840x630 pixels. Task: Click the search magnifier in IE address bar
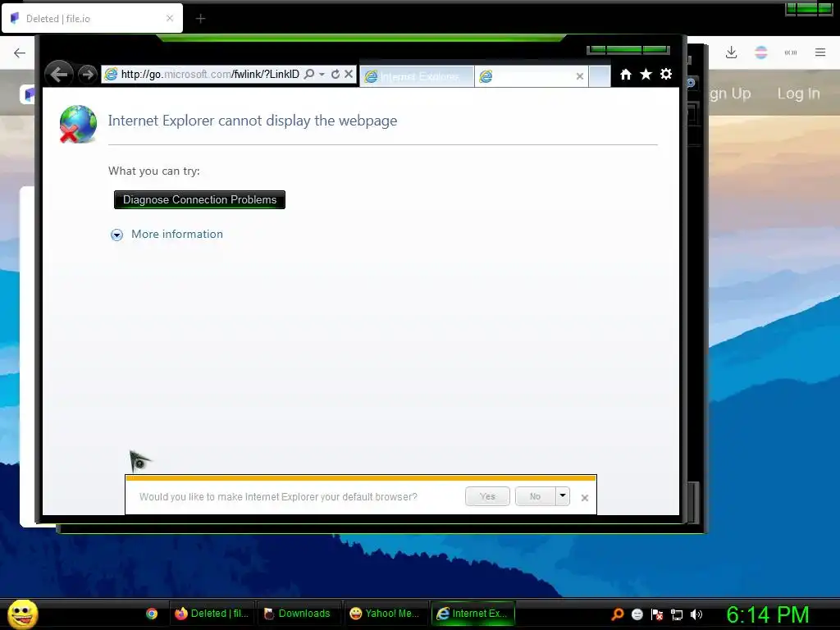click(x=309, y=74)
